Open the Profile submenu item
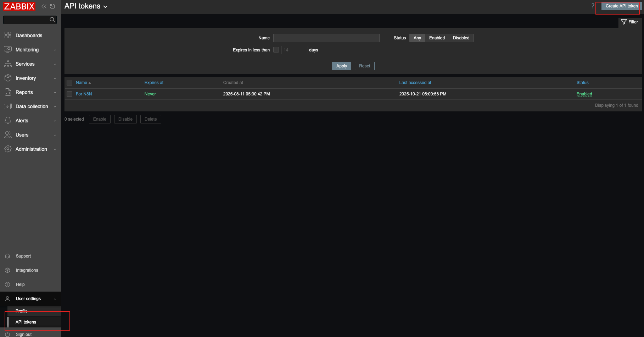Viewport: 644px width, 337px height. click(x=22, y=311)
